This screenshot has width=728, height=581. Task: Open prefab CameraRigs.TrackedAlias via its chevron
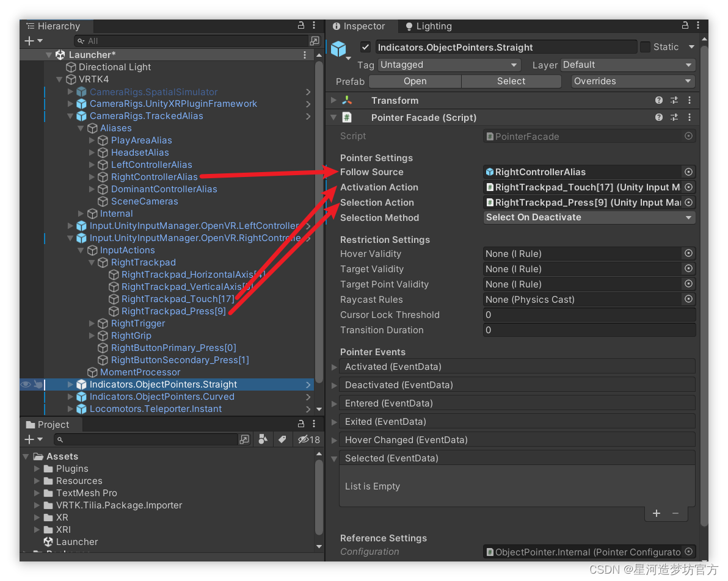point(308,116)
